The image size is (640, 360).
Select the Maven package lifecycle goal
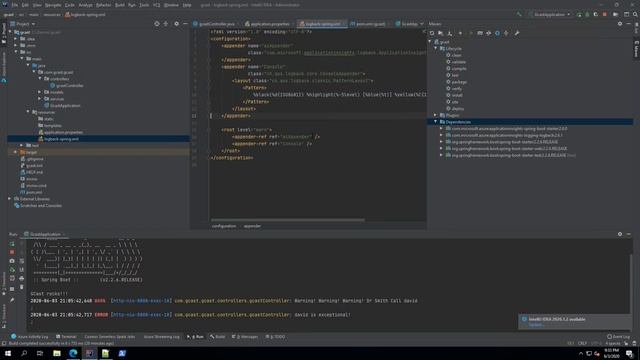459,82
